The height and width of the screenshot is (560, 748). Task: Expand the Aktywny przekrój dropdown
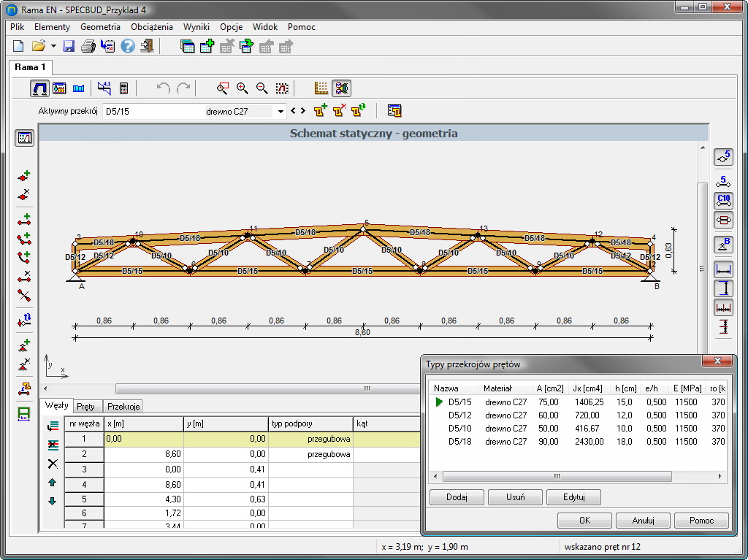pos(280,112)
